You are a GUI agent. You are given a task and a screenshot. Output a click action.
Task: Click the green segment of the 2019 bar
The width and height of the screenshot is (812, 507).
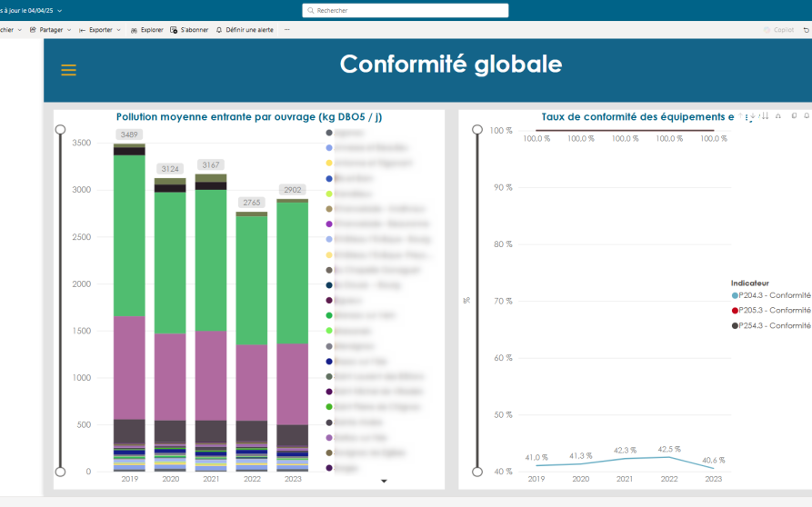click(129, 235)
